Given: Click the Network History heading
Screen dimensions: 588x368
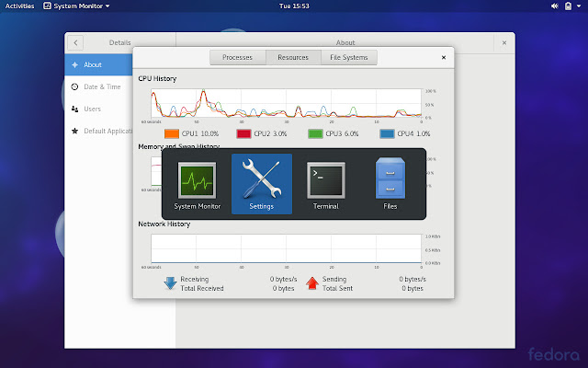Looking at the screenshot, I should [x=164, y=224].
